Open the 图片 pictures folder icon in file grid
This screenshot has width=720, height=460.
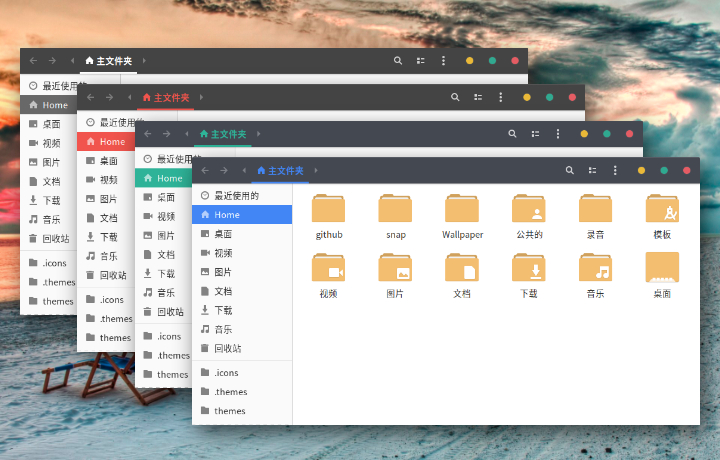[x=395, y=267]
